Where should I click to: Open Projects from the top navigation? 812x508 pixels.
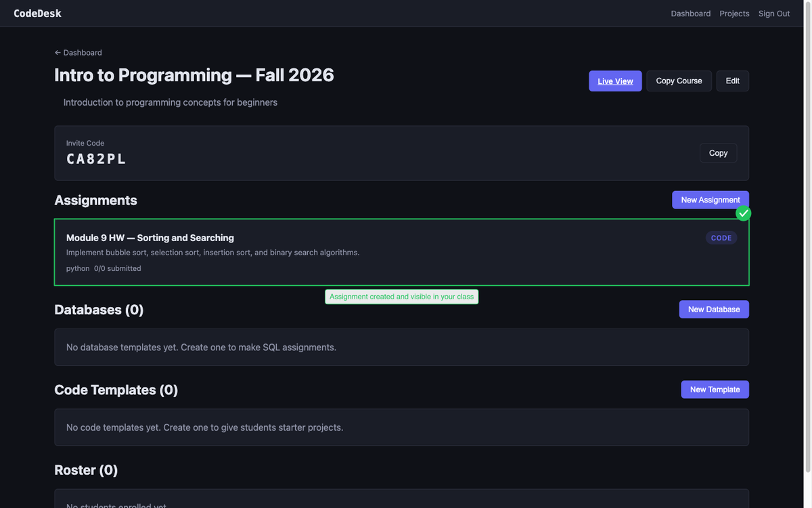pos(734,14)
